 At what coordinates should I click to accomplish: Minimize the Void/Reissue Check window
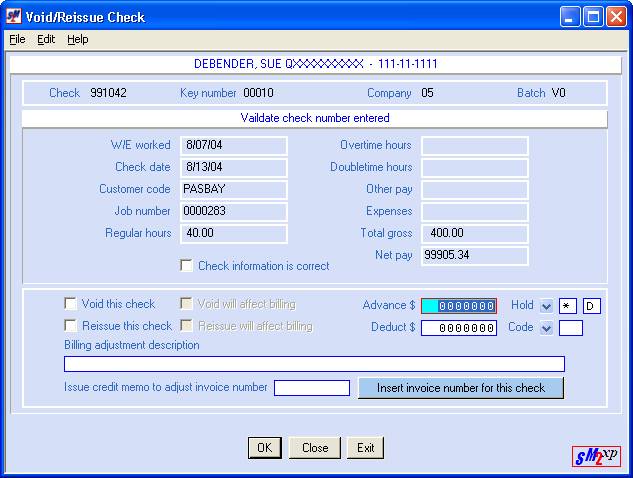coord(570,17)
